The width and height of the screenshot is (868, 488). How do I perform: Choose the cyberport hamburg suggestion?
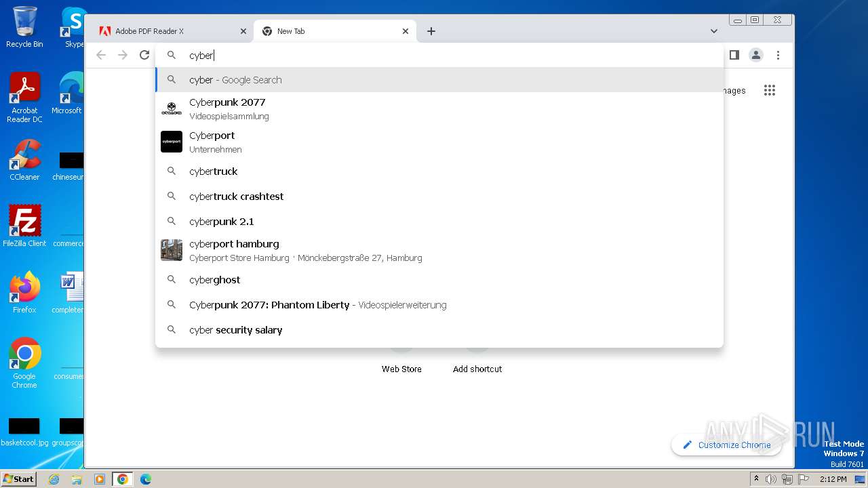(439, 250)
